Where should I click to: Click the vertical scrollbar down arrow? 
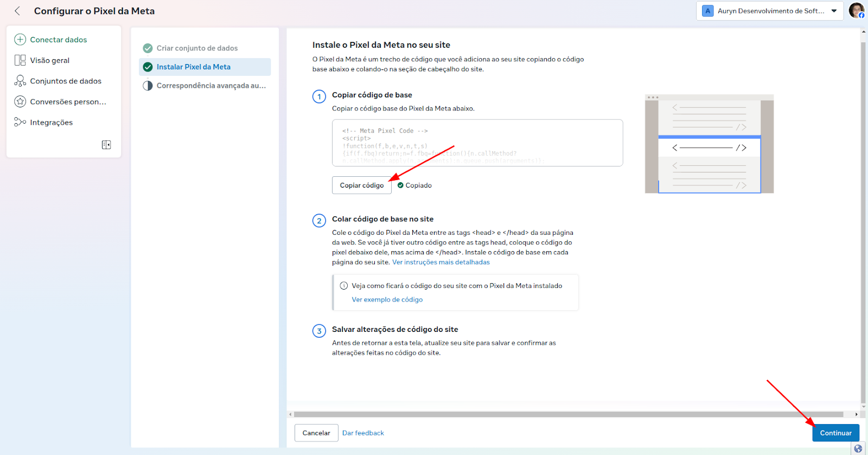coord(864,406)
